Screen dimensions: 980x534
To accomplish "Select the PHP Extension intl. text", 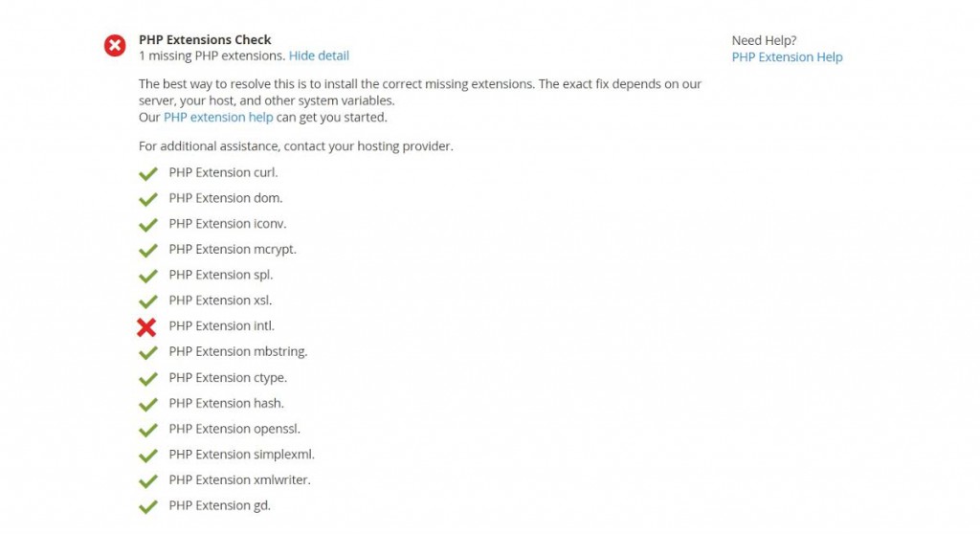I will pyautogui.click(x=221, y=325).
